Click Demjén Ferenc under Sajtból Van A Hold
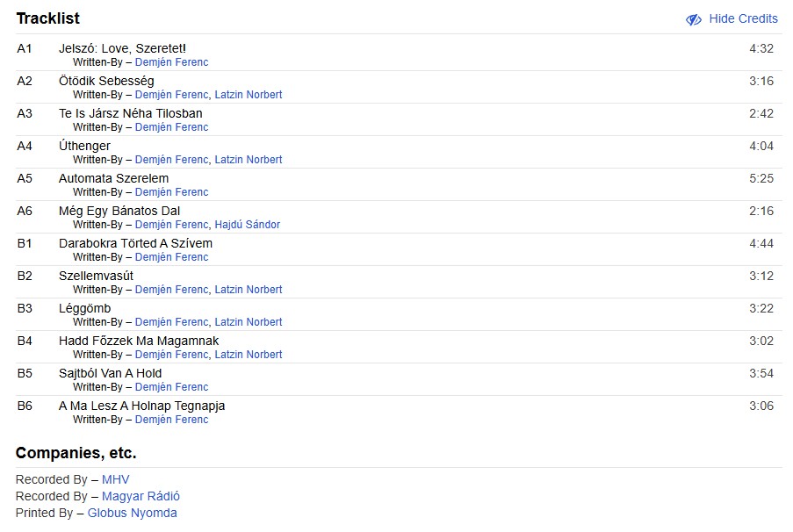The image size is (793, 532). click(x=171, y=387)
